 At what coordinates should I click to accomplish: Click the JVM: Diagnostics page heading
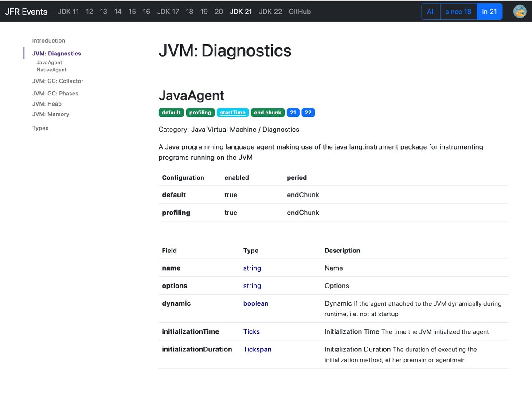225,51
